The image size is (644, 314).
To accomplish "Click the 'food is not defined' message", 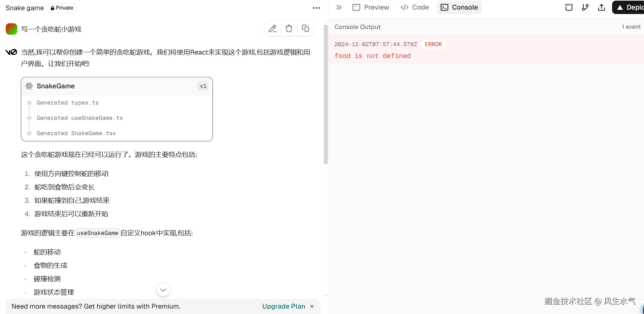I will pyautogui.click(x=372, y=56).
